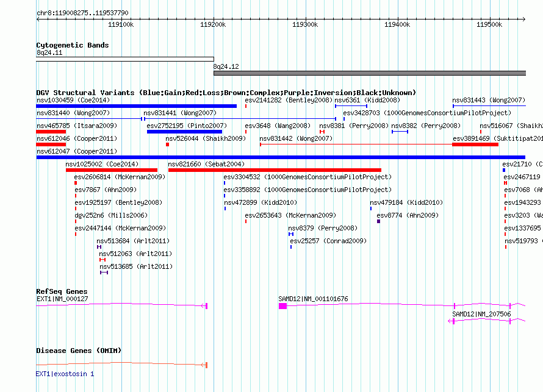Open esv3358892 1000Genomes variant label

coord(308,190)
